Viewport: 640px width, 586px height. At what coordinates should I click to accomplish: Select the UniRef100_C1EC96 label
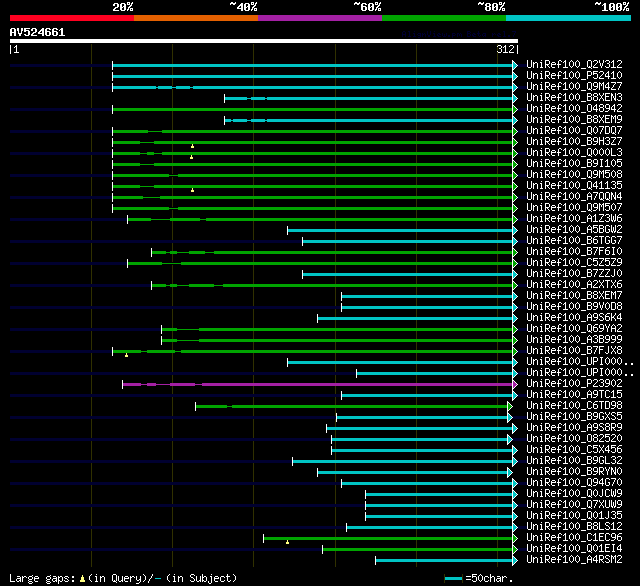574,538
